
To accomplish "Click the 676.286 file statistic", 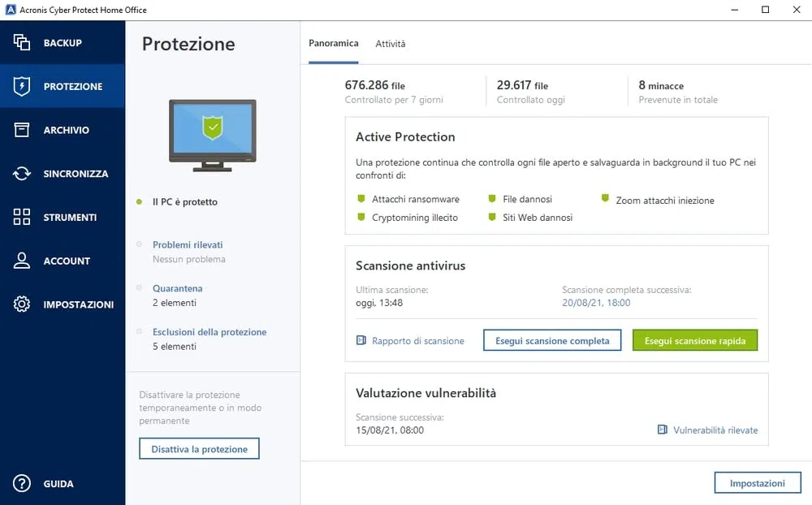I will [375, 85].
